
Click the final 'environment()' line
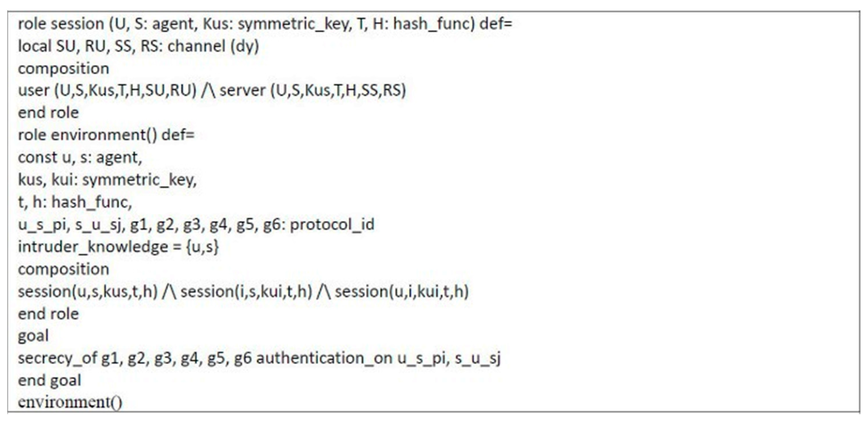click(x=70, y=403)
